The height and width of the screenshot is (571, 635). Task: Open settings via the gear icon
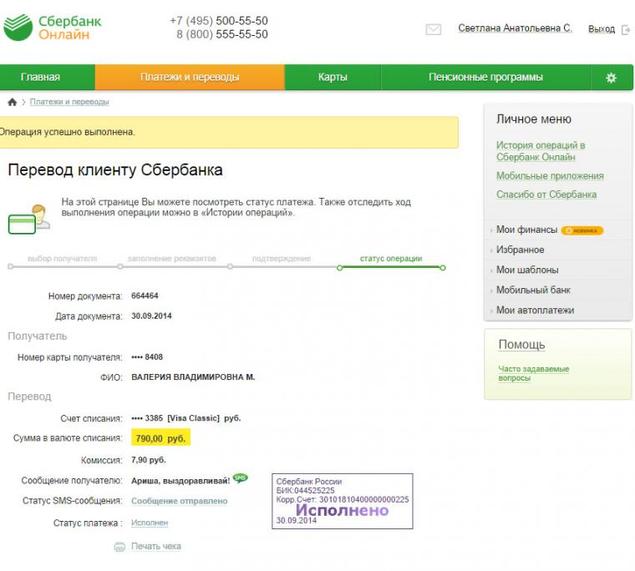[x=611, y=77]
